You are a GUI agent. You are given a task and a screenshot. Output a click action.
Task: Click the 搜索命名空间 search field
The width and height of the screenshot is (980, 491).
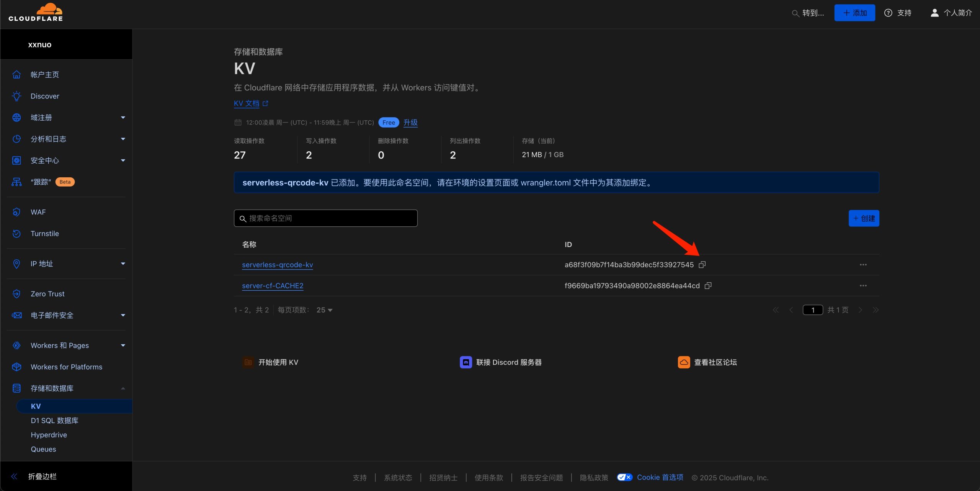[x=325, y=218]
